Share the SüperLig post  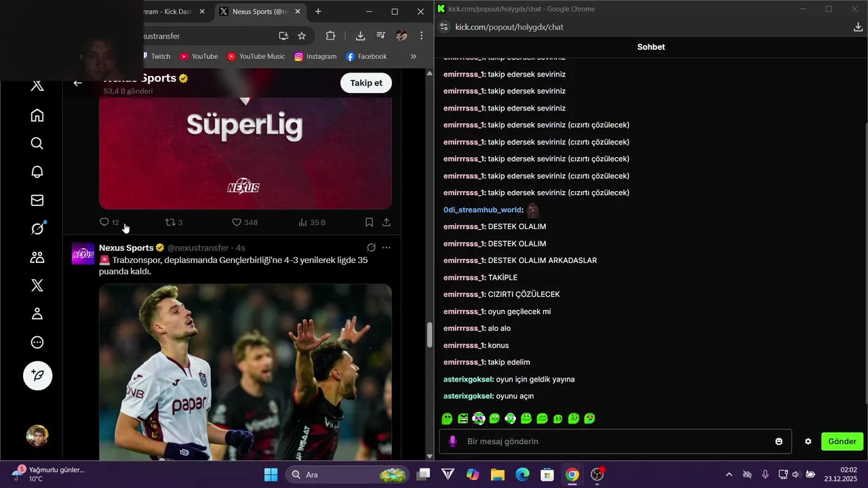387,222
